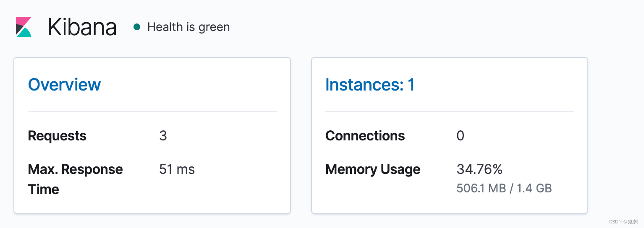The width and height of the screenshot is (644, 228).
Task: Click the divider line under Instances
Action: (449, 112)
